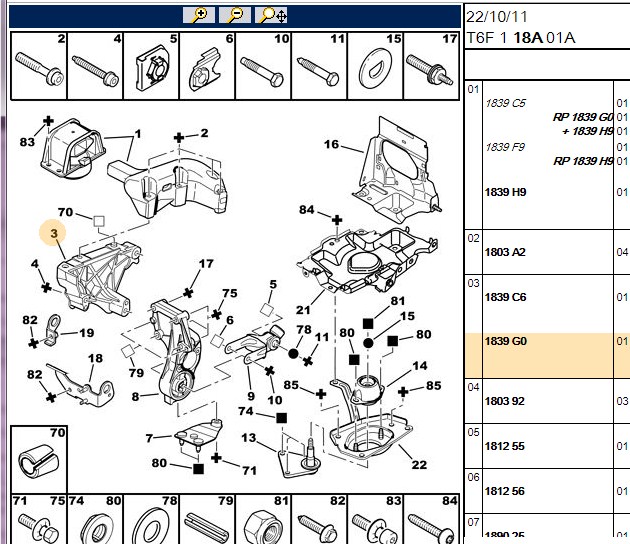Select part number 1839 H9 in bold

[505, 192]
